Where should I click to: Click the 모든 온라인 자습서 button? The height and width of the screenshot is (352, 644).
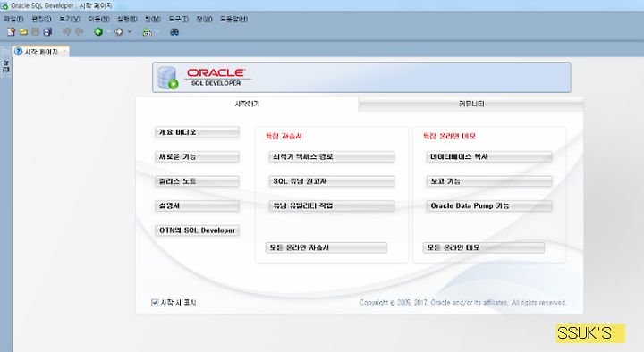pyautogui.click(x=326, y=247)
